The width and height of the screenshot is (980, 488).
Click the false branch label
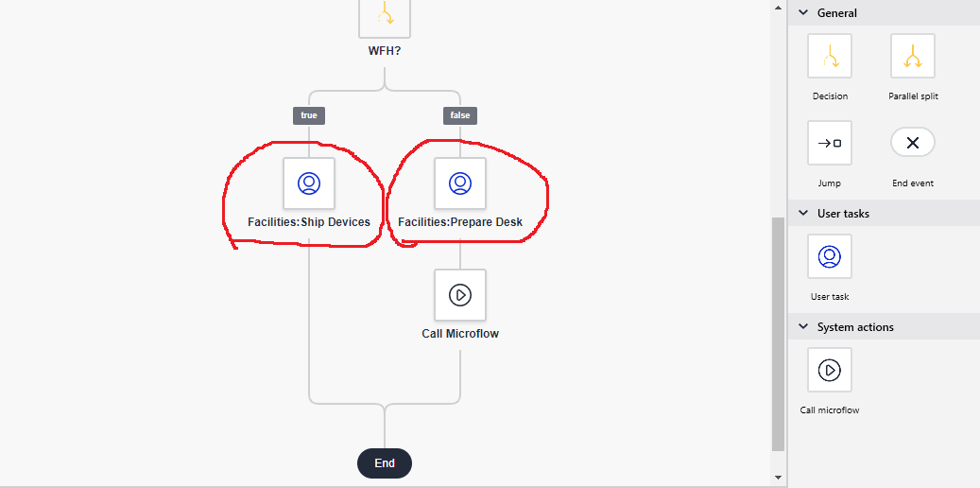click(x=460, y=115)
